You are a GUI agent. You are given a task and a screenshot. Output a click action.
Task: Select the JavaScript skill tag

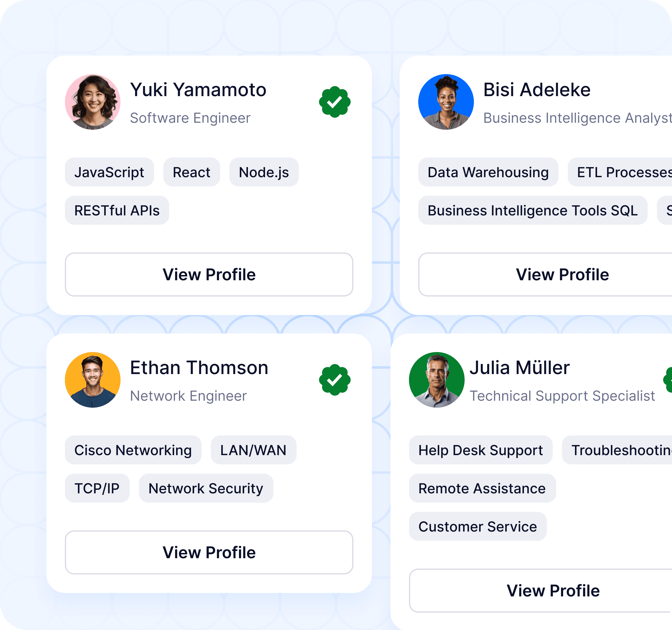[x=109, y=172]
